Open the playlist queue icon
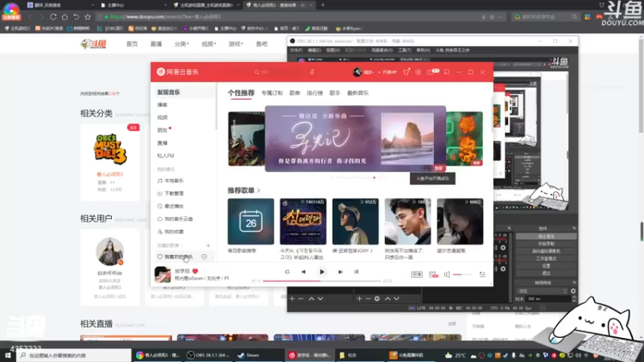Image resolution: width=644 pixels, height=362 pixels. [482, 274]
